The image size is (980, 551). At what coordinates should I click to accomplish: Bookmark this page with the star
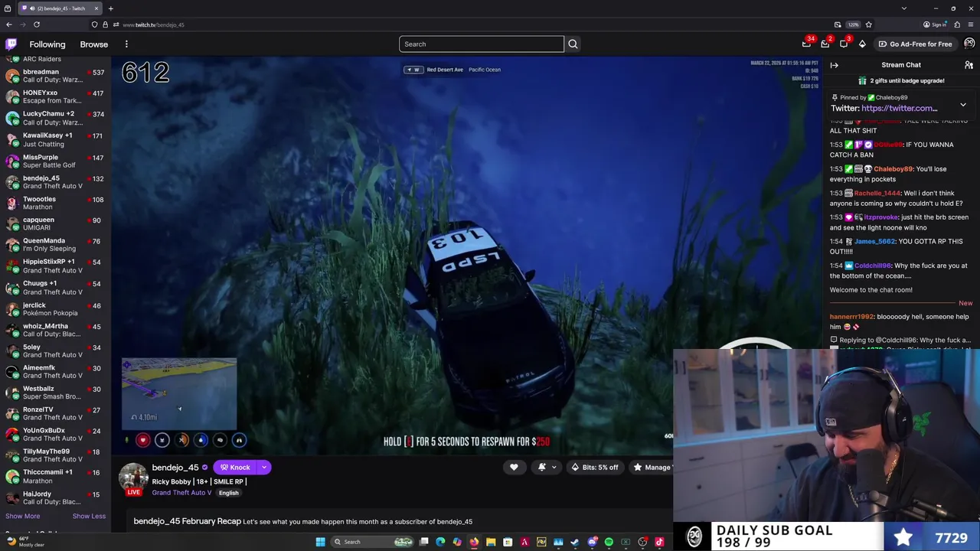tap(868, 24)
